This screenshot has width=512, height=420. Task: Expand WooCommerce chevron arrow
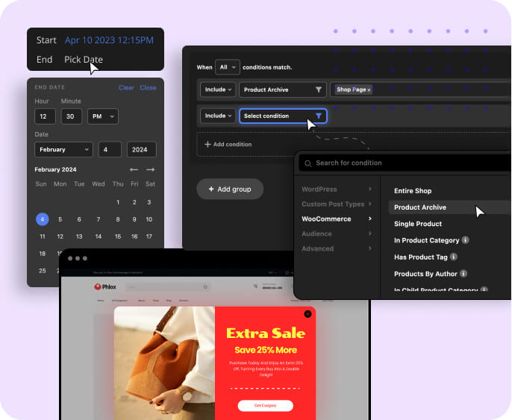(370, 219)
